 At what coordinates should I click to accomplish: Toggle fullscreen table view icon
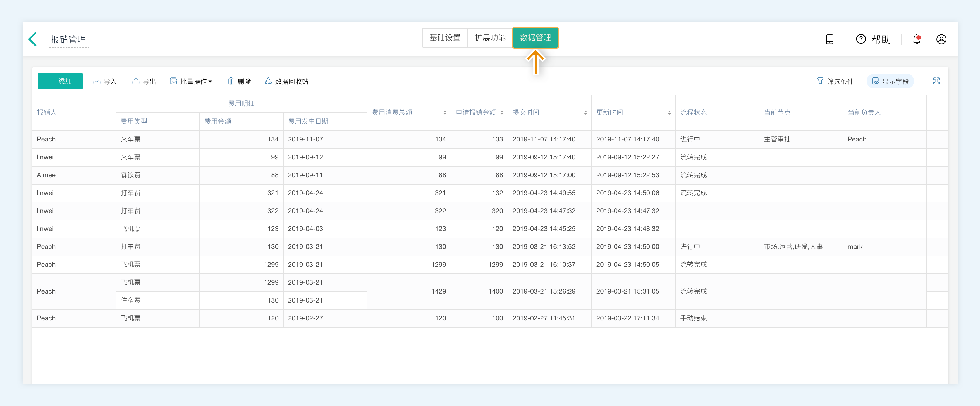point(936,81)
